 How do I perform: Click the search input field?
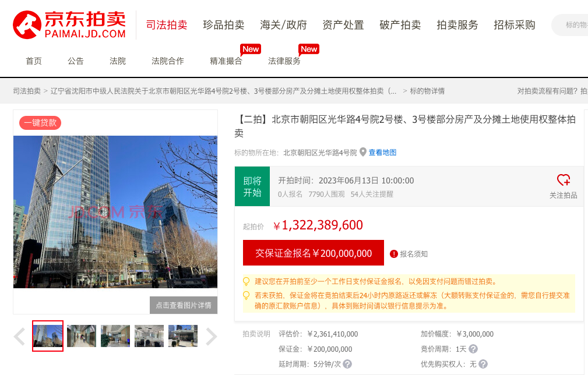click(574, 25)
